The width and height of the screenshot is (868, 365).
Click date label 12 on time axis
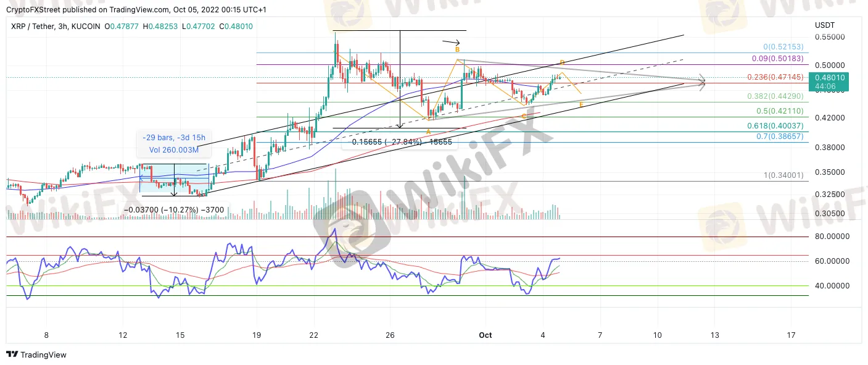click(x=123, y=335)
